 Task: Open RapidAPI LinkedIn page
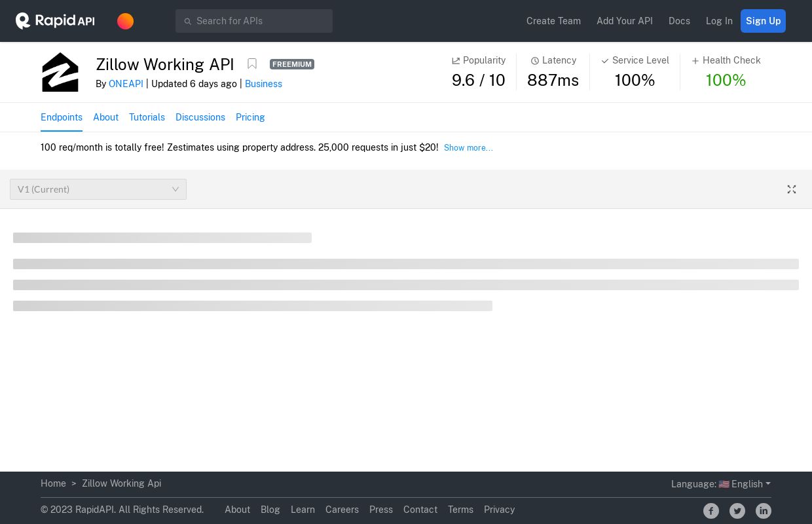click(x=764, y=511)
